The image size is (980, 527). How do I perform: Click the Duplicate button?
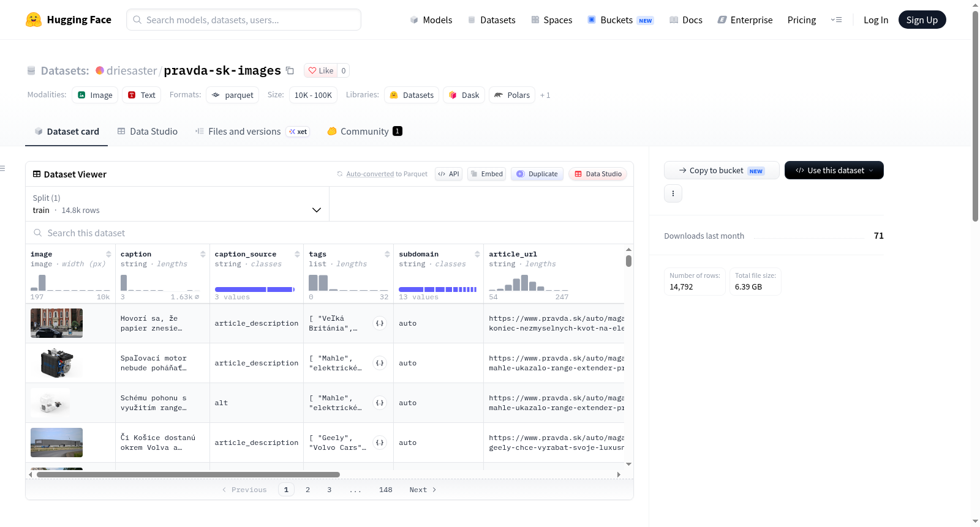pyautogui.click(x=537, y=174)
